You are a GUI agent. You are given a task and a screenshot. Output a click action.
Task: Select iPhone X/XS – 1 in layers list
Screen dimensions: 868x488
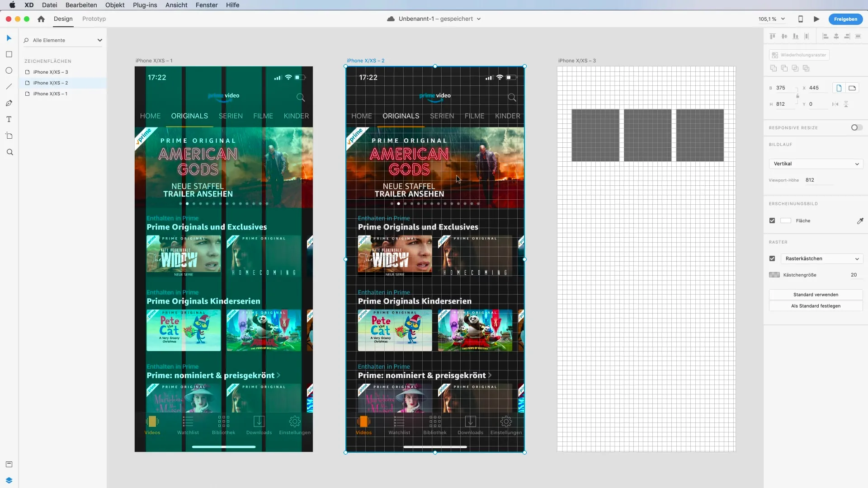click(50, 94)
